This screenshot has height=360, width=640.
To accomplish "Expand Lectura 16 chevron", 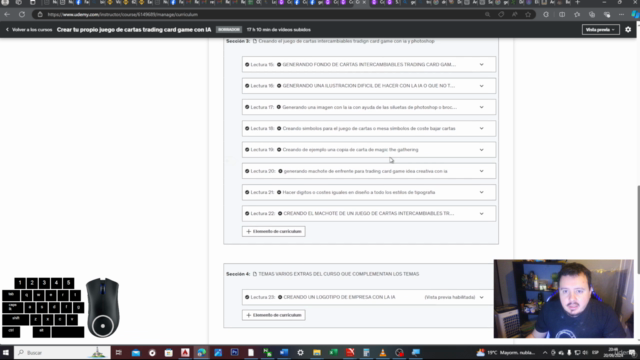I will click(482, 86).
